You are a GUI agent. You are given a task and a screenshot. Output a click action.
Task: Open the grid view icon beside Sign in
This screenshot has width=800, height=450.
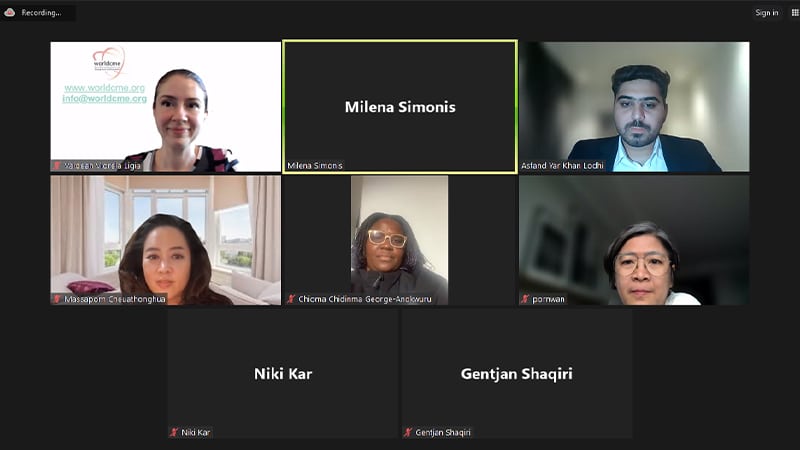795,12
